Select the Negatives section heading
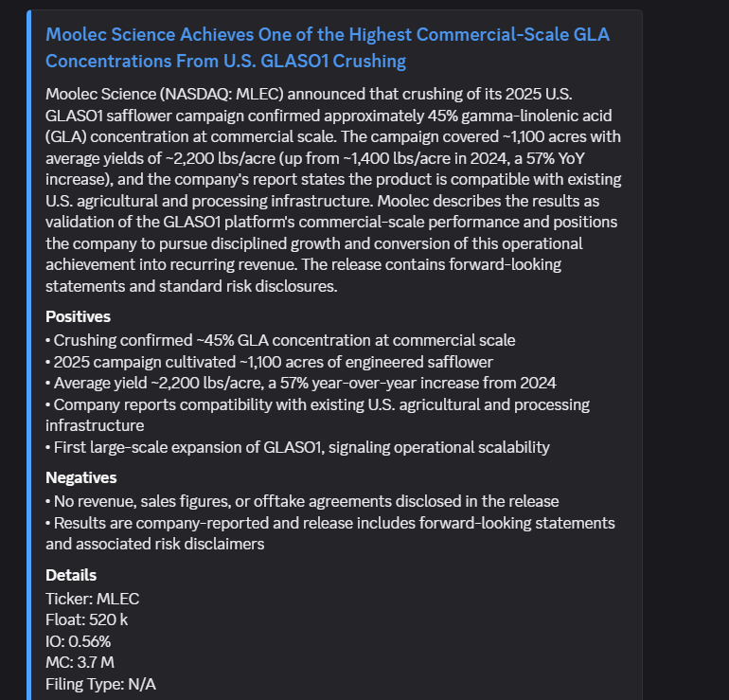 (x=80, y=477)
